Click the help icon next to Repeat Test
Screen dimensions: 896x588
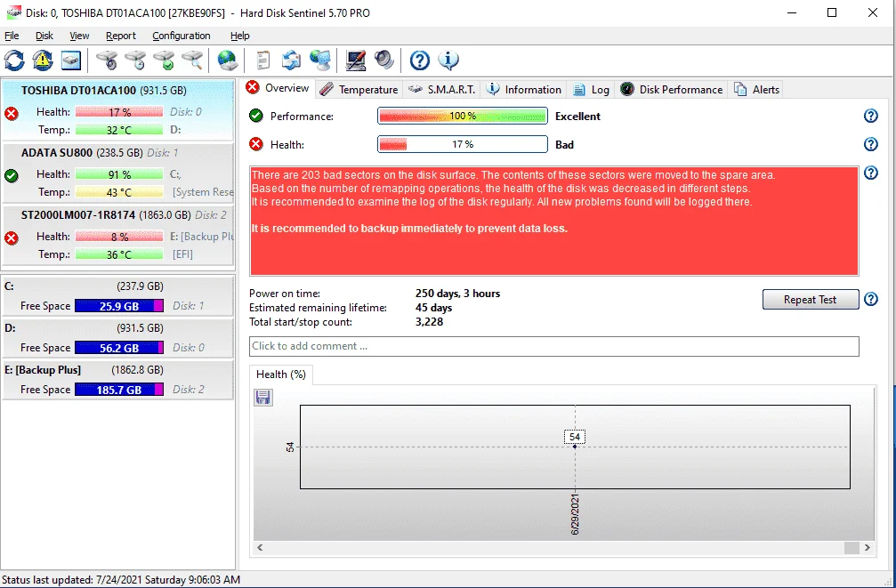click(870, 299)
